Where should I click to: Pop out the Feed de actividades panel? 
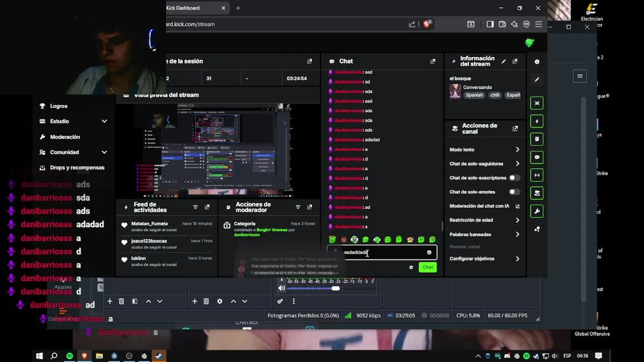click(x=207, y=207)
